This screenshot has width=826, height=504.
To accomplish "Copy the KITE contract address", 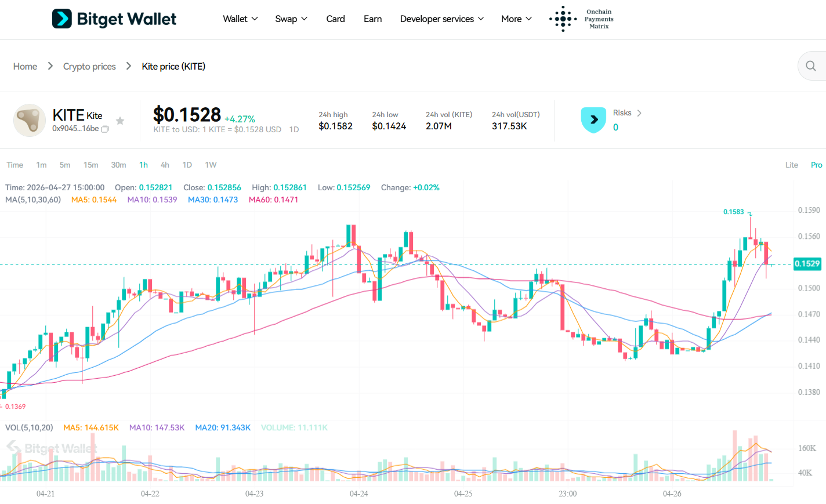I will (104, 129).
